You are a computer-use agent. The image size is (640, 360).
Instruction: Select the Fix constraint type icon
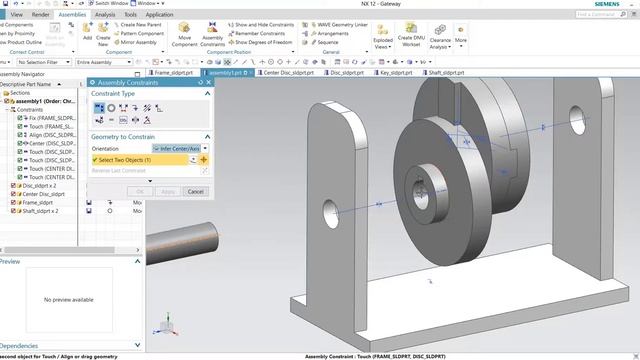pyautogui.click(x=135, y=108)
